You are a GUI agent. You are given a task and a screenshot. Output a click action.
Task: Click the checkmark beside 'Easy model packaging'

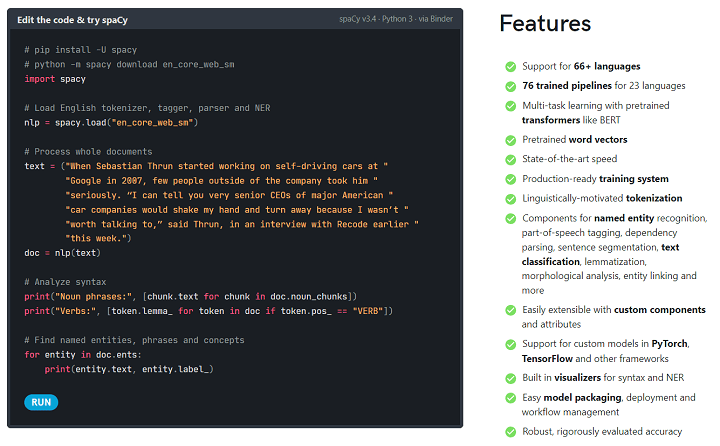[511, 398]
